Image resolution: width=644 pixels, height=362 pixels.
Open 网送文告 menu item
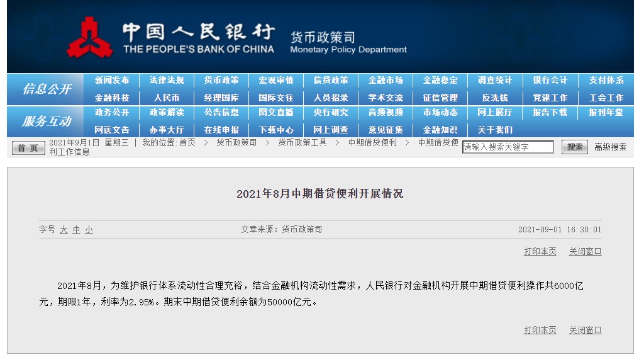[x=112, y=130]
